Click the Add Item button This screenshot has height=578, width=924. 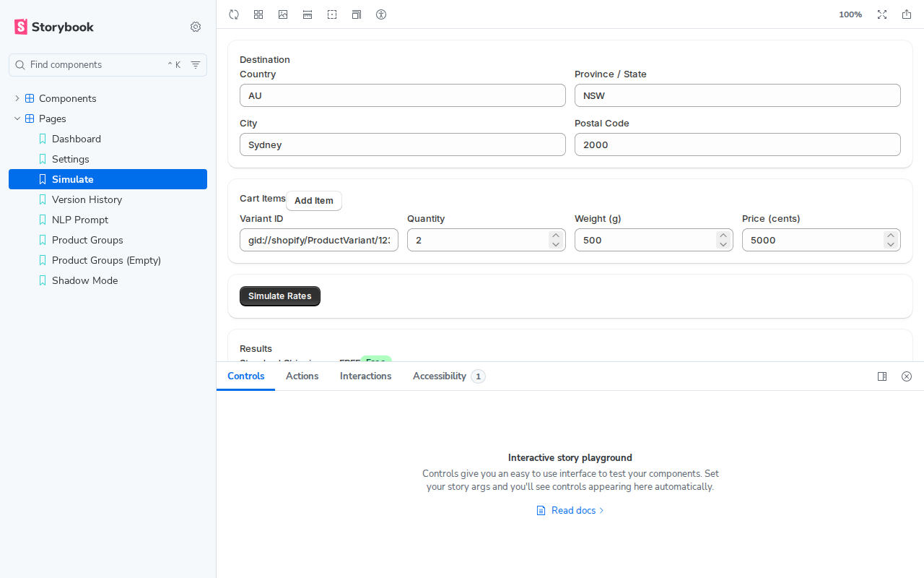point(313,200)
